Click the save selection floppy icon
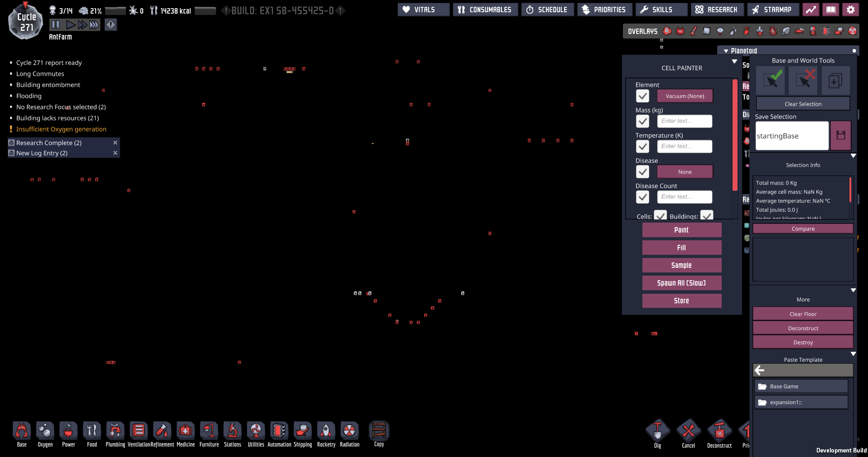This screenshot has height=457, width=868. point(841,135)
